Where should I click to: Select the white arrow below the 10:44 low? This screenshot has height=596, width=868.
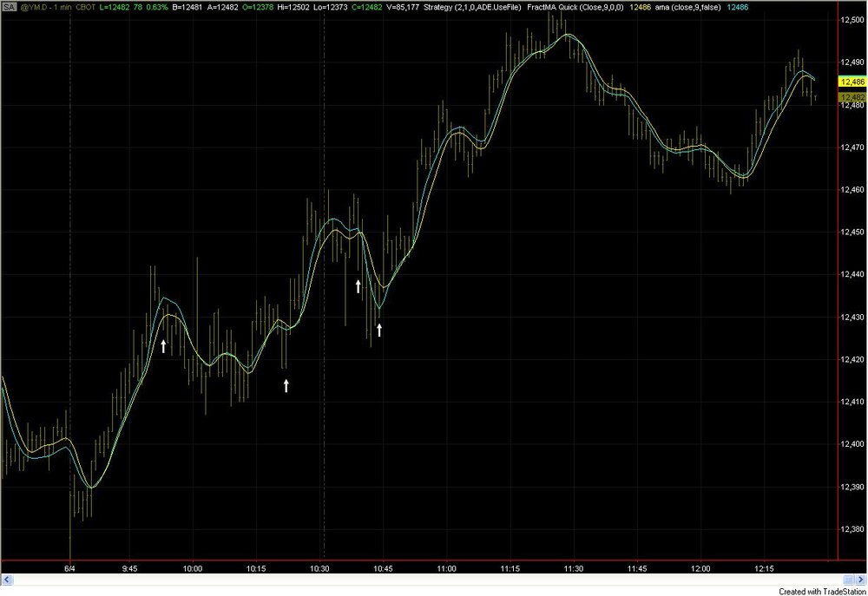point(379,331)
